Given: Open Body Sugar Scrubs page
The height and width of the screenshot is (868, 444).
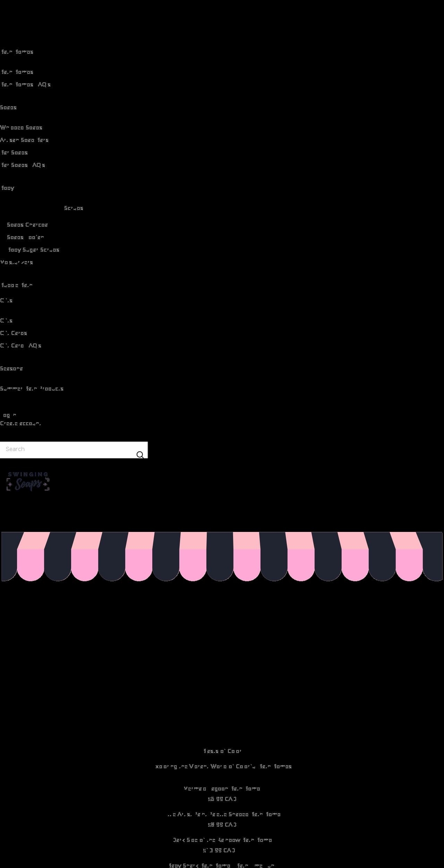Looking at the screenshot, I should (34, 250).
